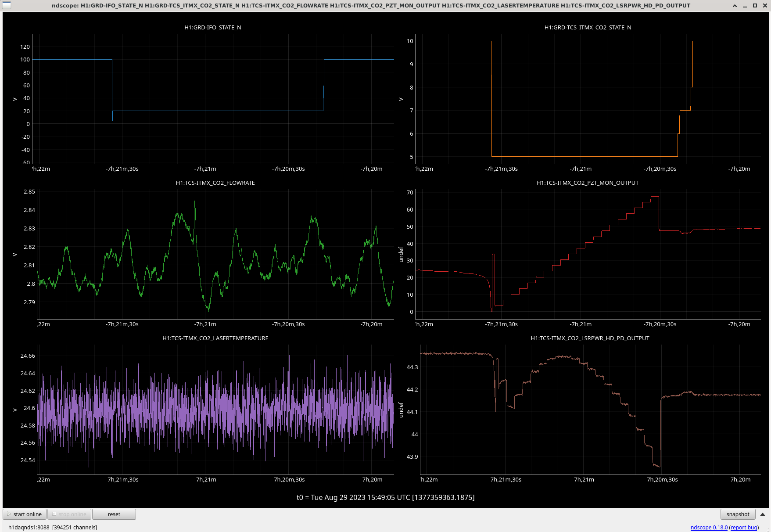Click the 2.85 y-axis label of FLOWRATE plot
The height and width of the screenshot is (532, 771).
click(x=29, y=192)
